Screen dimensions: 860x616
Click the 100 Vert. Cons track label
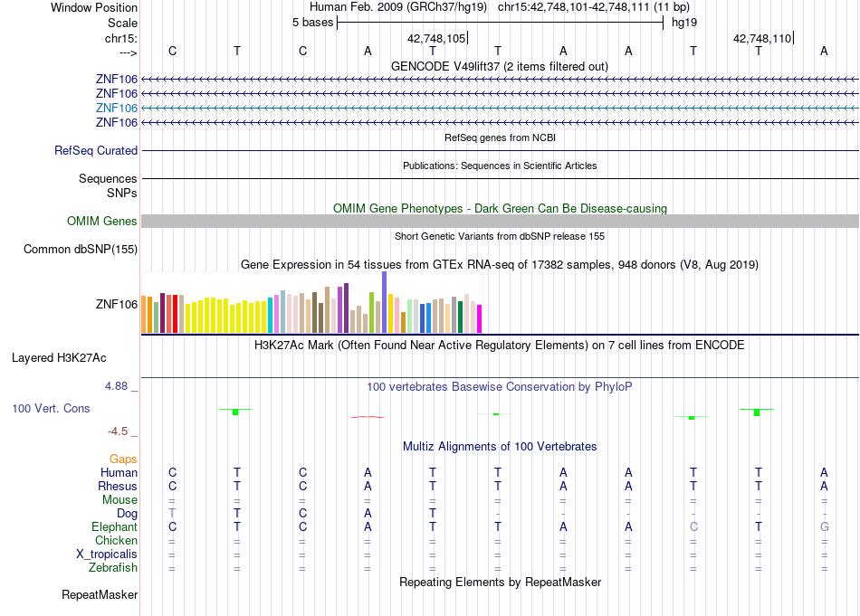51,408
